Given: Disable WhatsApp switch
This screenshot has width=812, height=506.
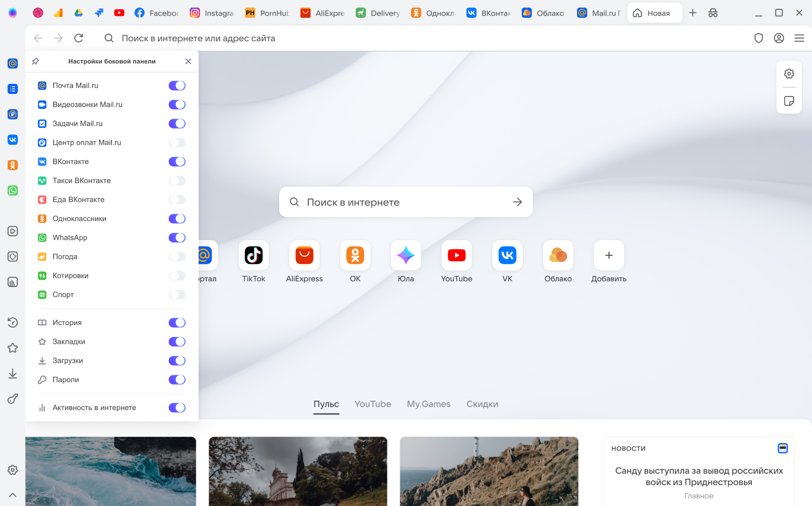Looking at the screenshot, I should pyautogui.click(x=177, y=238).
